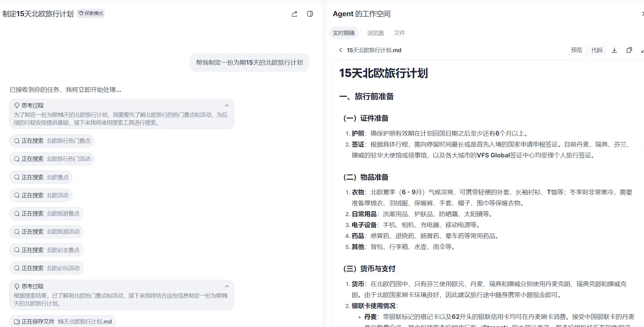This screenshot has width=644, height=327.
Task: Collapse the second 思考过程 panel
Action: pos(227,286)
